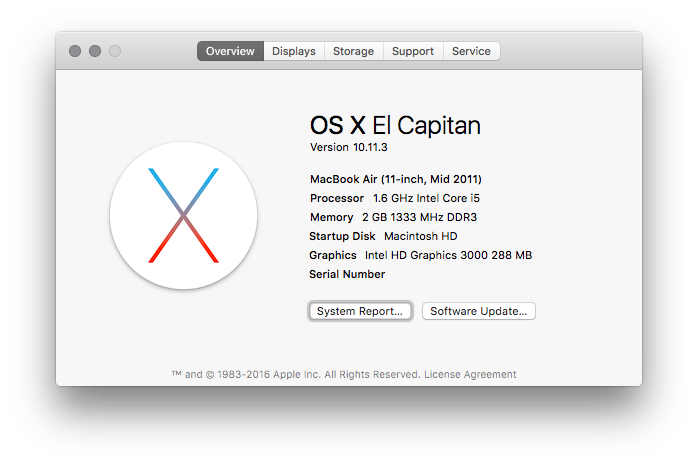
Task: Click the Serial Number label
Action: coord(347,274)
